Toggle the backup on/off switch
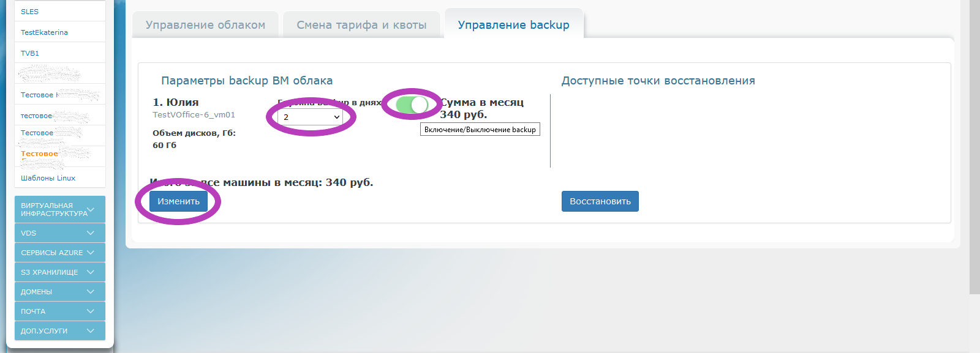Viewport: 980px width, 353px height. point(412,105)
